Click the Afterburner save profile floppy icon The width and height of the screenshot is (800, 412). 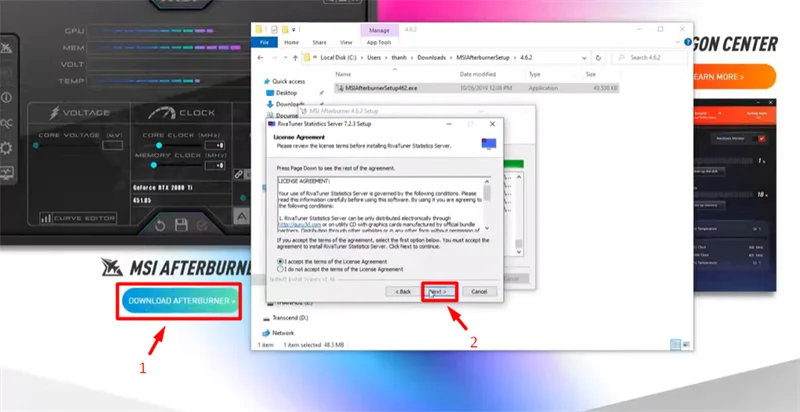click(181, 225)
